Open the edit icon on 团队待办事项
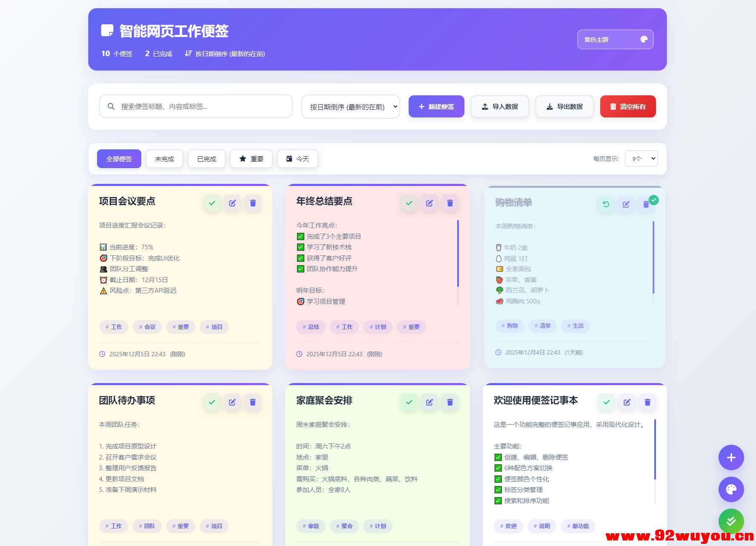756x546 pixels. pos(232,402)
